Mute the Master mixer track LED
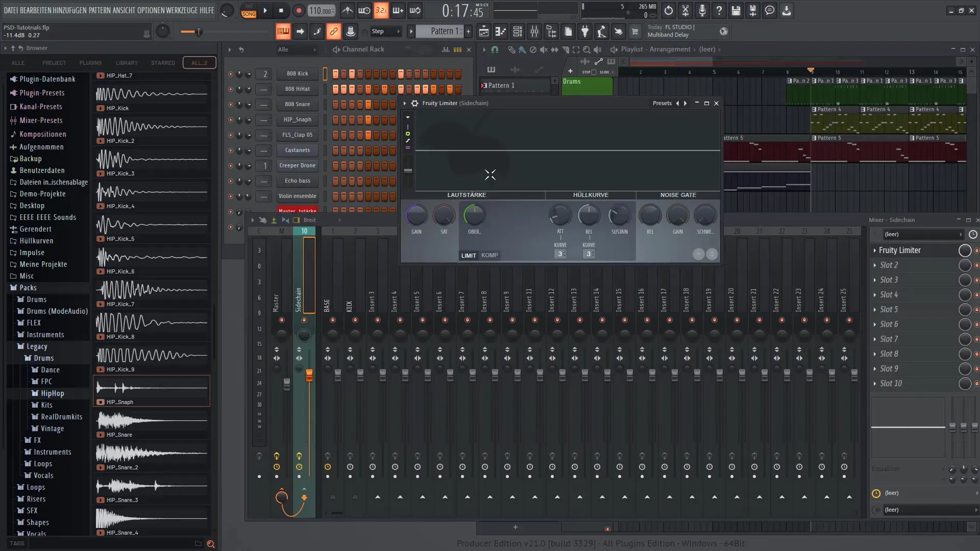Viewport: 980px width, 551px height. [282, 320]
